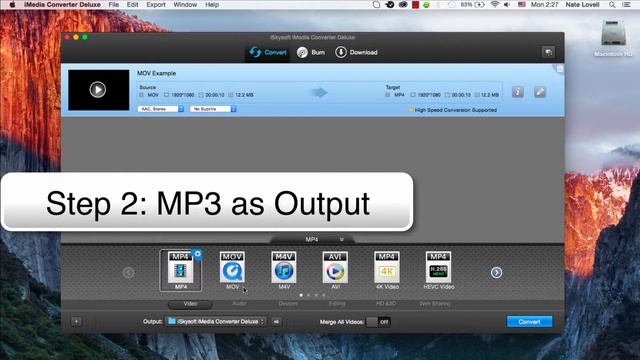
Task: Select the Video format category tab
Action: [190, 304]
